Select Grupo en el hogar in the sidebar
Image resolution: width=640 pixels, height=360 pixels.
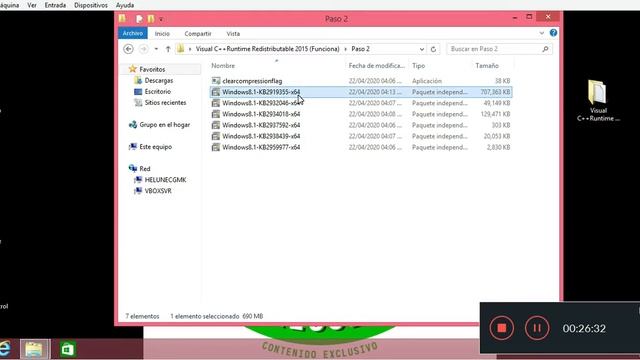[164, 124]
